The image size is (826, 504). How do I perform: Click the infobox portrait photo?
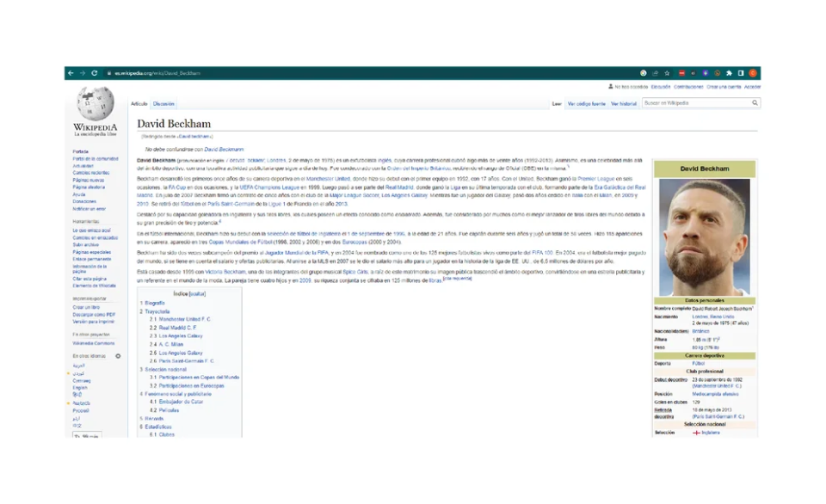[704, 237]
